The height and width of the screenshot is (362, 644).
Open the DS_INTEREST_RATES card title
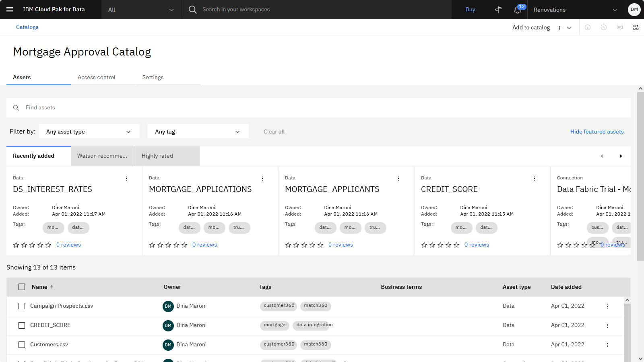tap(52, 189)
